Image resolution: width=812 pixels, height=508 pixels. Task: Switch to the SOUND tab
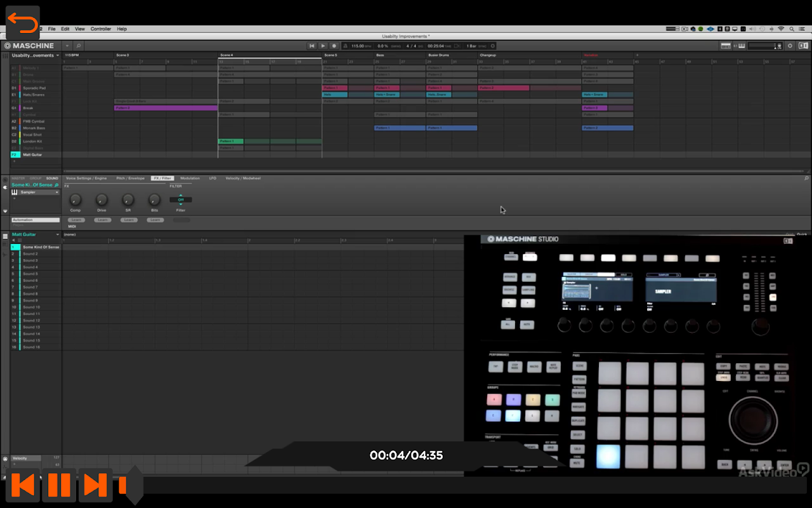pyautogui.click(x=52, y=178)
